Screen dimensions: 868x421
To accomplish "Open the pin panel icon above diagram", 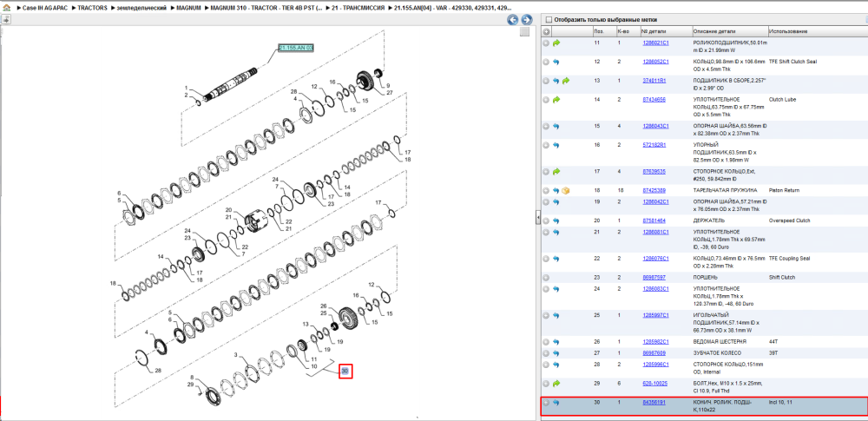I will point(6,19).
